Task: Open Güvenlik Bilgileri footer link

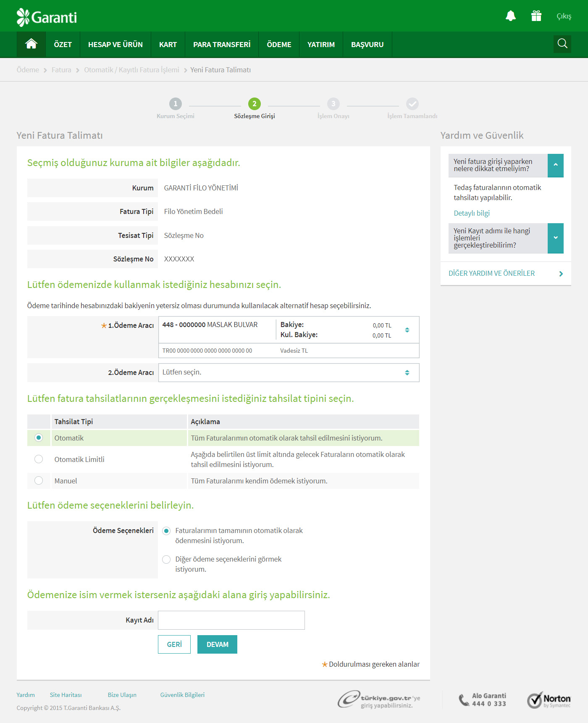Action: tap(182, 695)
